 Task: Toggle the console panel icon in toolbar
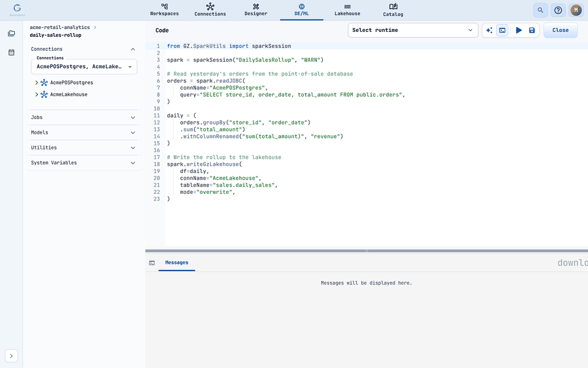(x=502, y=30)
